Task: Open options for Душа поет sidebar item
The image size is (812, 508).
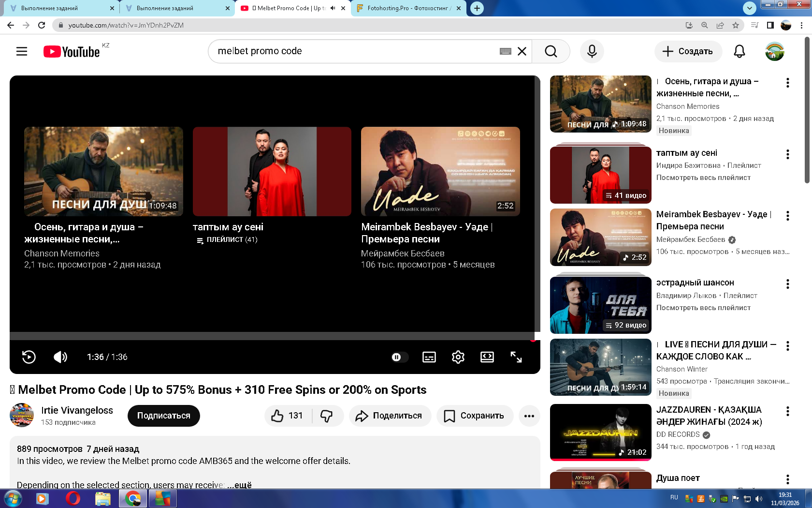Action: coord(788,479)
